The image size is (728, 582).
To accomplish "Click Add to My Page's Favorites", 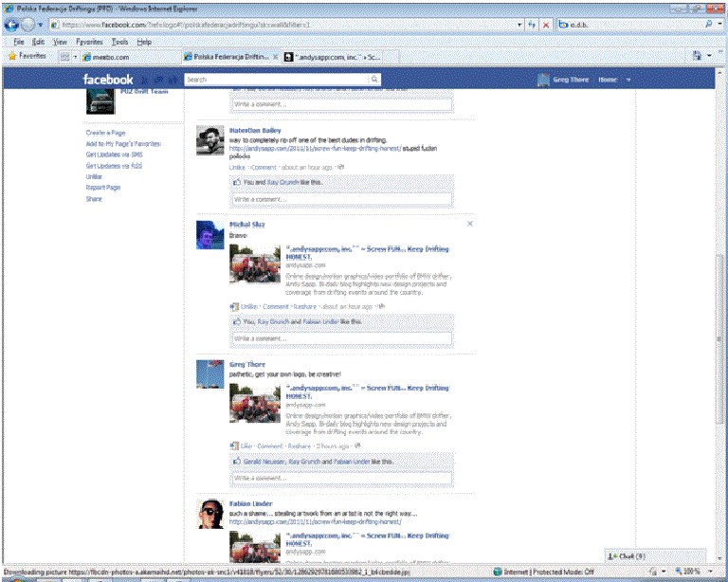I will [123, 144].
